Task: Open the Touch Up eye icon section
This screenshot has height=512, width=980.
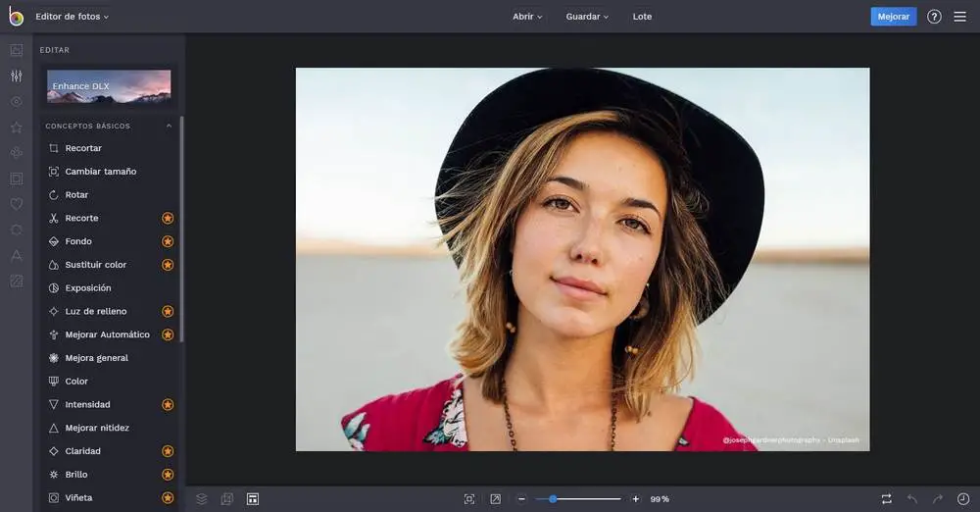Action: 16,101
